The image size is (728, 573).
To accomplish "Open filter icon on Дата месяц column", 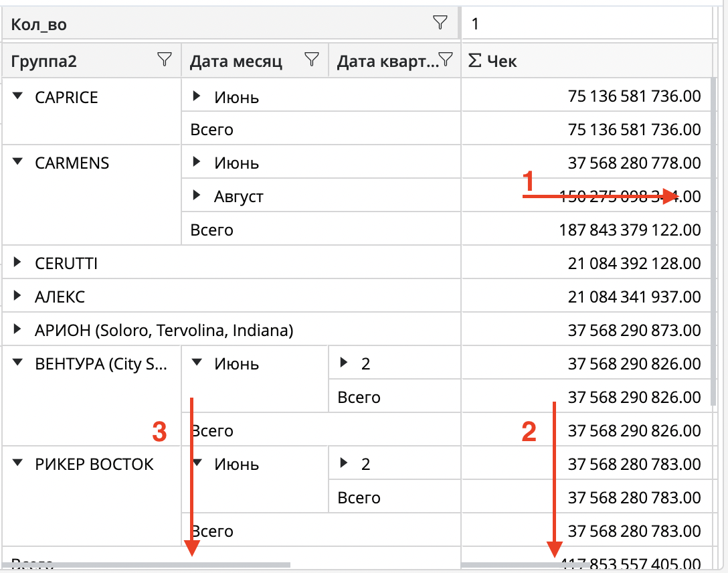I will click(311, 60).
